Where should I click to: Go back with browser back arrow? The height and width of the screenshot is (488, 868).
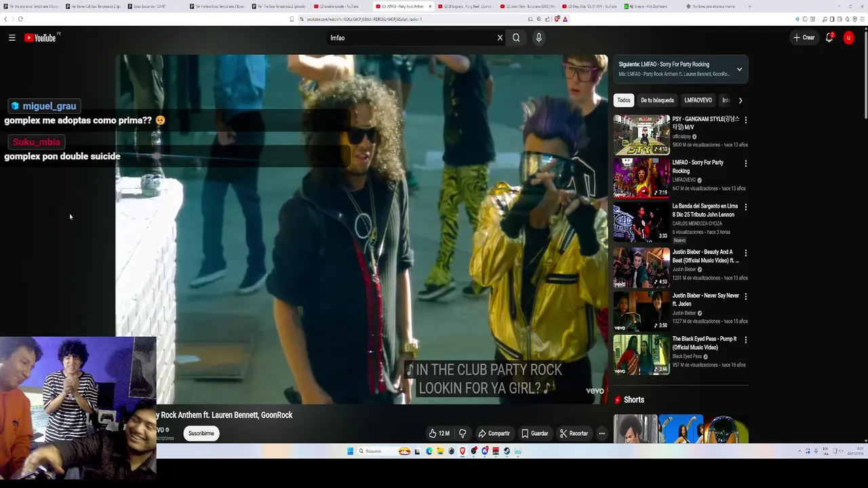click(x=5, y=19)
